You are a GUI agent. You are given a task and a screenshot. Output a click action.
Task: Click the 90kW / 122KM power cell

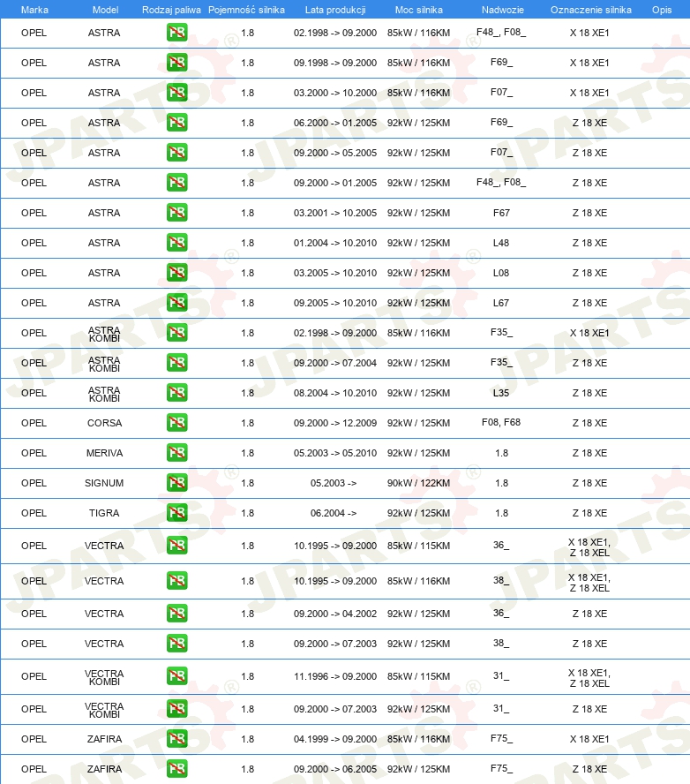click(419, 483)
